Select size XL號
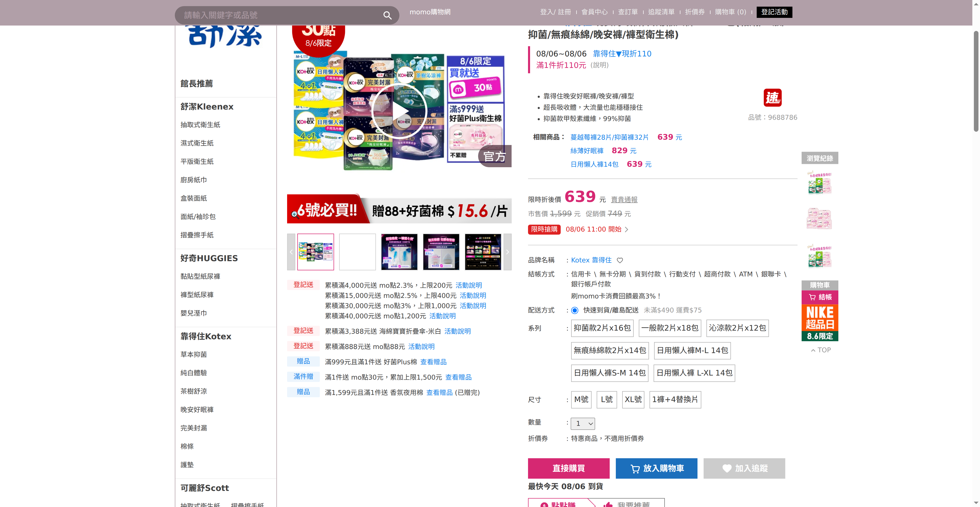This screenshot has width=980, height=507. (x=633, y=400)
